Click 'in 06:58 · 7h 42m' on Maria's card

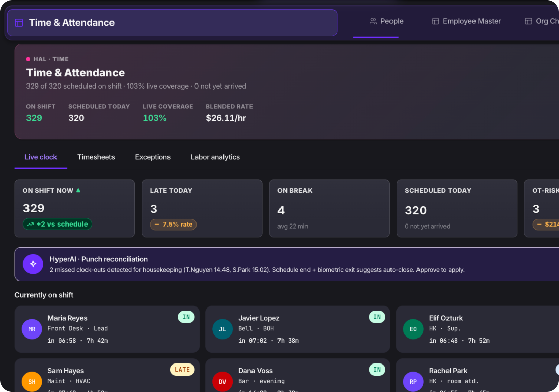click(x=78, y=340)
